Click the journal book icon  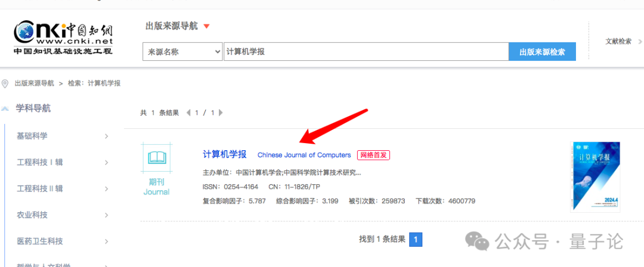(156, 157)
